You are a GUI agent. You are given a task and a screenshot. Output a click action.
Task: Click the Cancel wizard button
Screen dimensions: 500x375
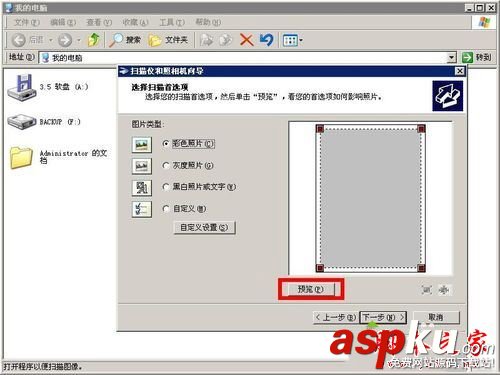tap(436, 318)
